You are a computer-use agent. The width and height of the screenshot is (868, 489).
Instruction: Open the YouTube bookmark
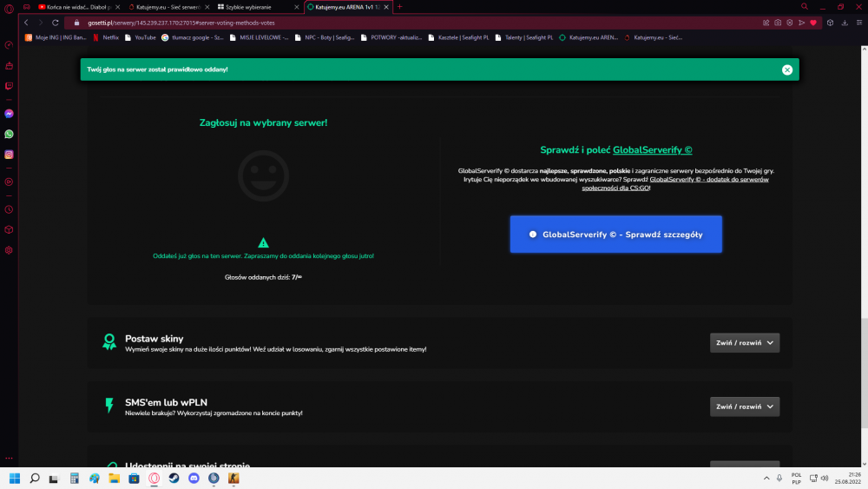(x=141, y=37)
